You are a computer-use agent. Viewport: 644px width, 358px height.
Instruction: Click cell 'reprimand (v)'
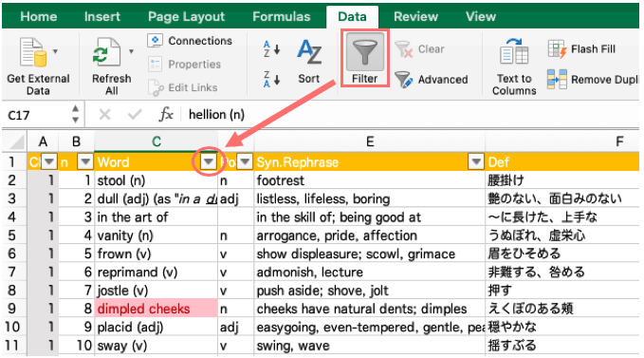pyautogui.click(x=156, y=273)
